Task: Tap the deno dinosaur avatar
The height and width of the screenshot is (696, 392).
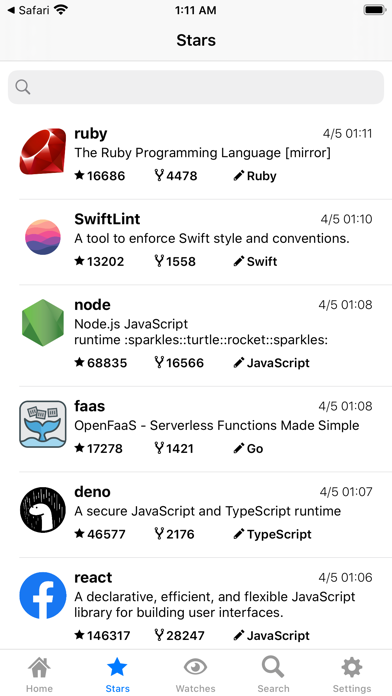Action: coord(43,510)
